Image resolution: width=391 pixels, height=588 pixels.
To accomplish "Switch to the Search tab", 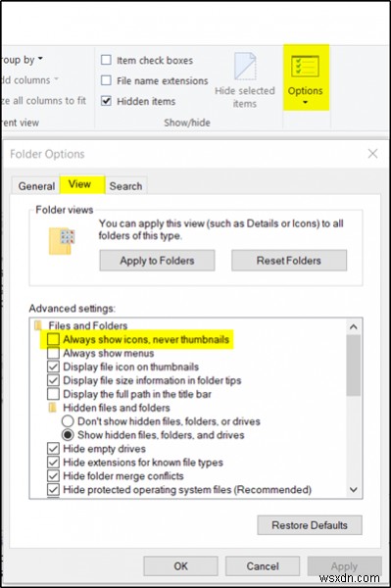I will pos(125,186).
